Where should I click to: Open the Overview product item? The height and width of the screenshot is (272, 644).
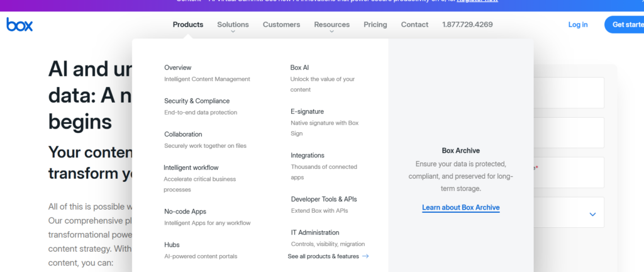178,67
